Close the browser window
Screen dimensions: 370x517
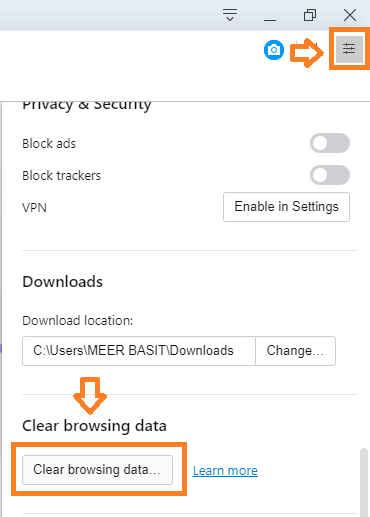[x=350, y=15]
